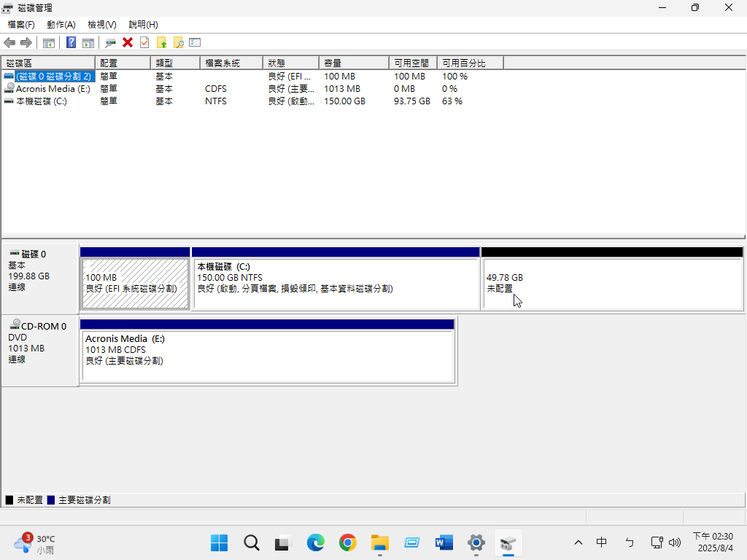Click the 容量 column header
Image resolution: width=747 pixels, height=560 pixels.
(x=354, y=63)
